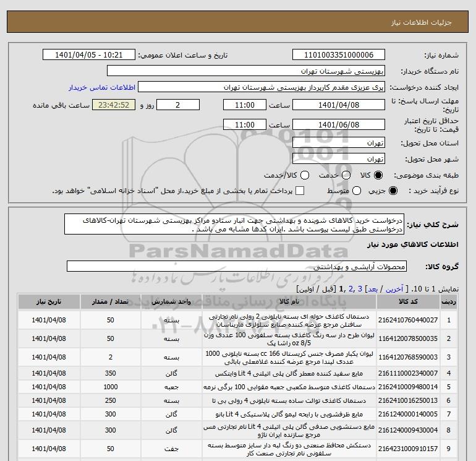Click the price validity hour 11:00 field
Screen dimensions: 476x461
click(x=245, y=124)
